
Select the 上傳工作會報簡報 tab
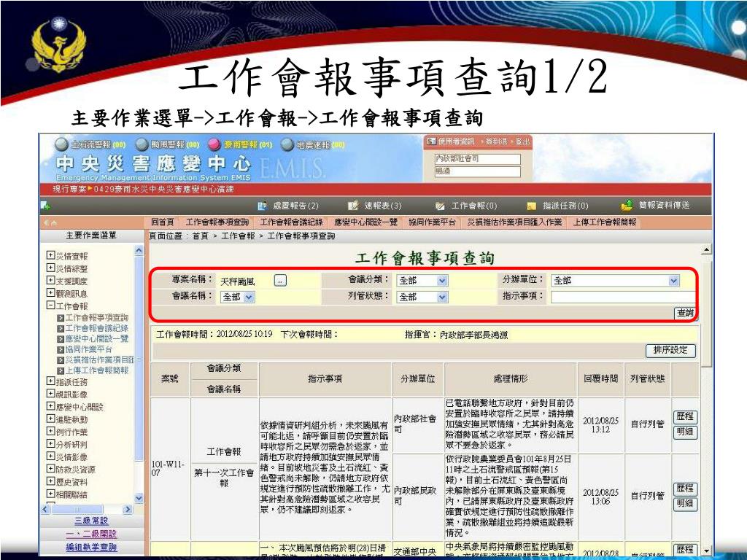(x=605, y=222)
